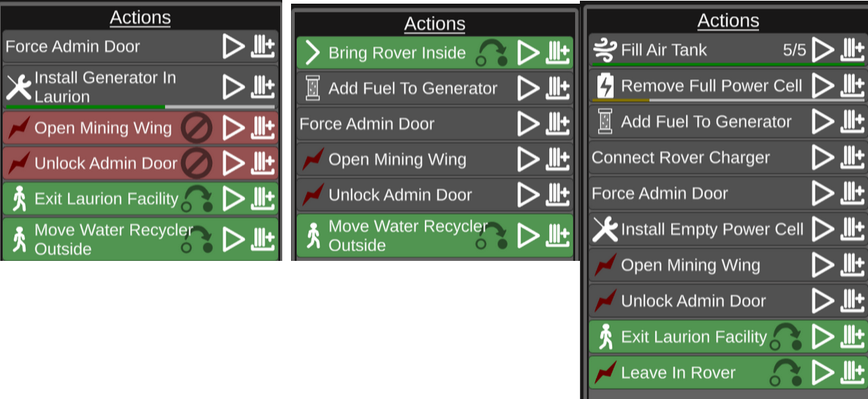Select the Leave In Rover action label
Viewport: 868px width, 399px height.
[x=678, y=373]
